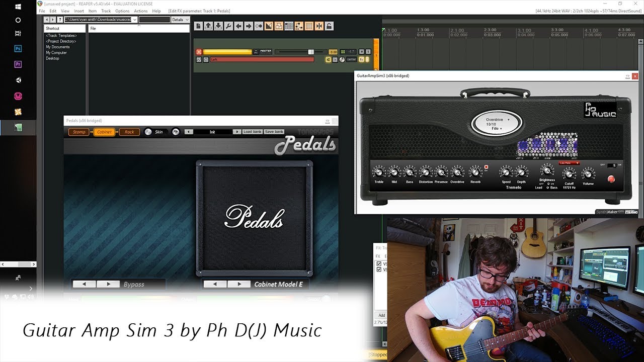
Task: Click the track name field 'Left'
Action: coord(262,59)
